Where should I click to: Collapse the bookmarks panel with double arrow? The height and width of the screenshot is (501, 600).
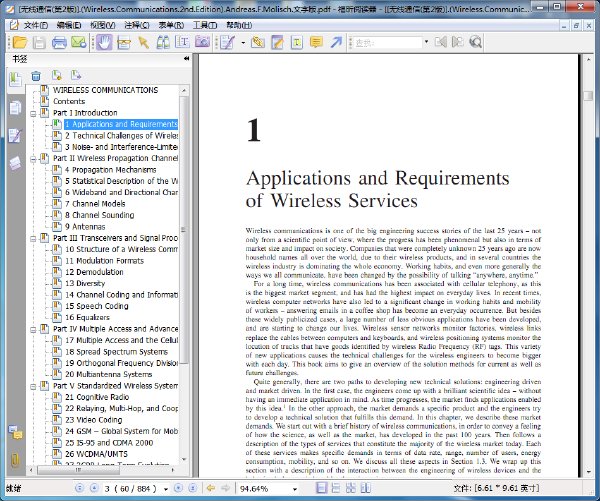[x=186, y=59]
